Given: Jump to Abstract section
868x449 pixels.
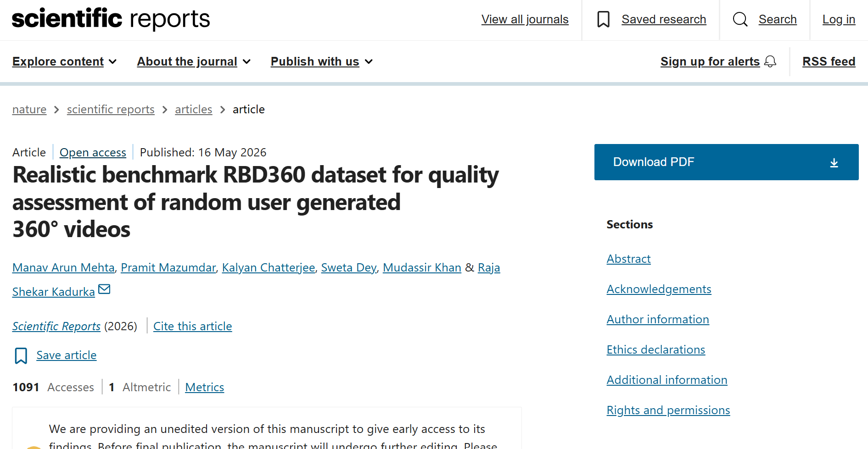Looking at the screenshot, I should pos(628,259).
